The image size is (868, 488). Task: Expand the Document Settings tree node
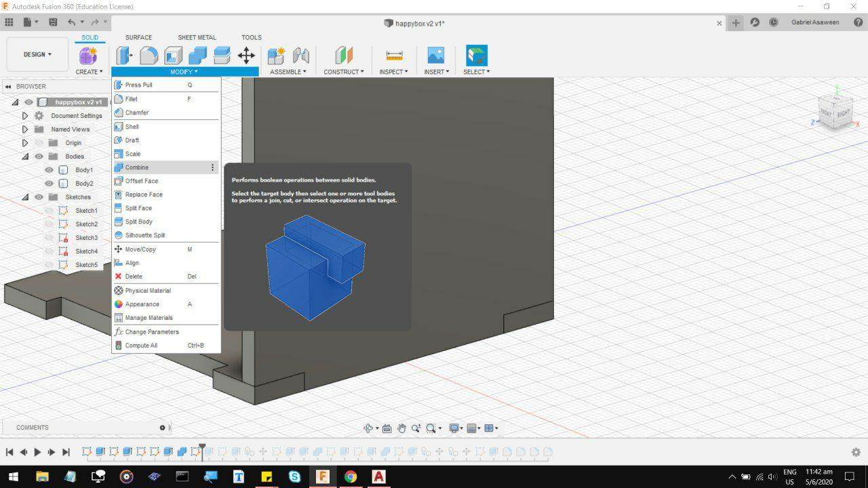tap(25, 116)
